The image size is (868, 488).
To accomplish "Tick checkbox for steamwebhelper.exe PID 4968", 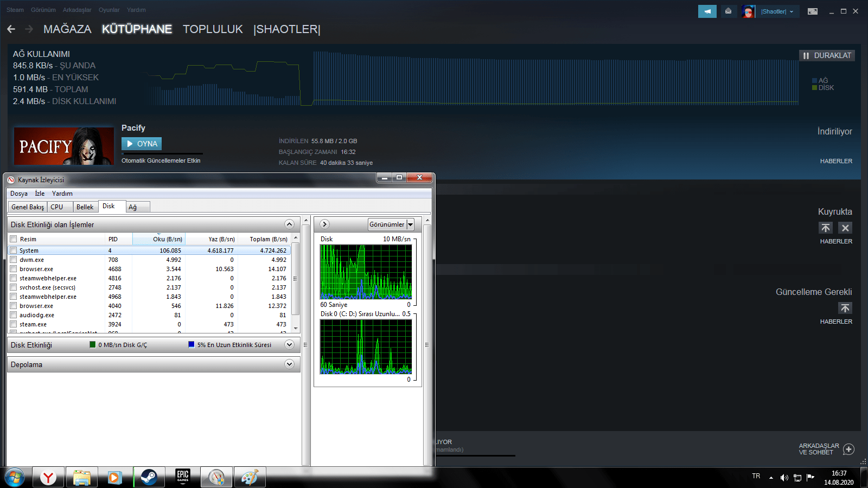I will (14, 297).
